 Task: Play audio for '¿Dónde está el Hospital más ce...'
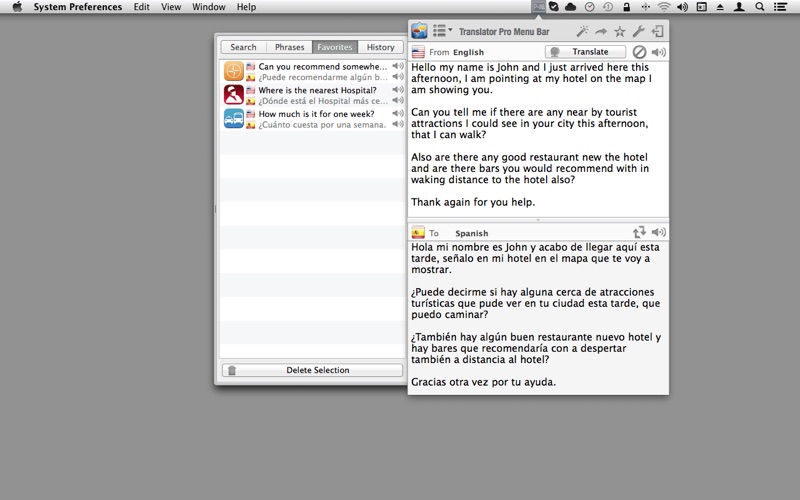pyautogui.click(x=398, y=100)
